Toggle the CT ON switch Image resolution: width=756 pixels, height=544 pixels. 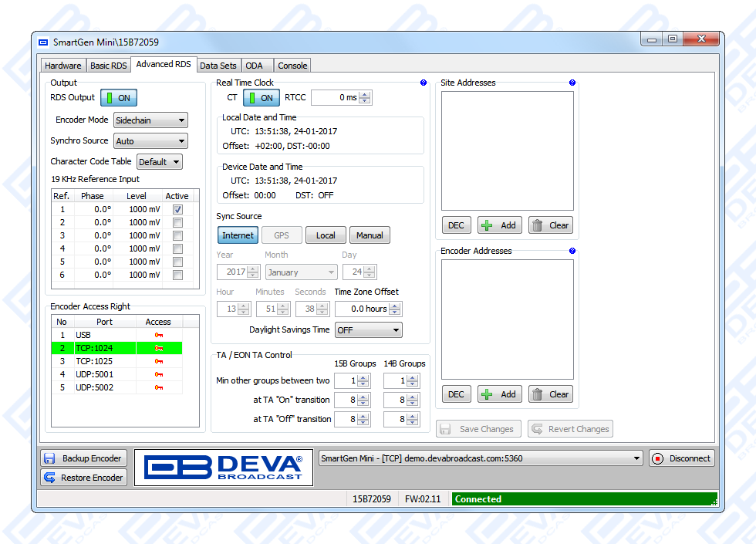click(261, 98)
